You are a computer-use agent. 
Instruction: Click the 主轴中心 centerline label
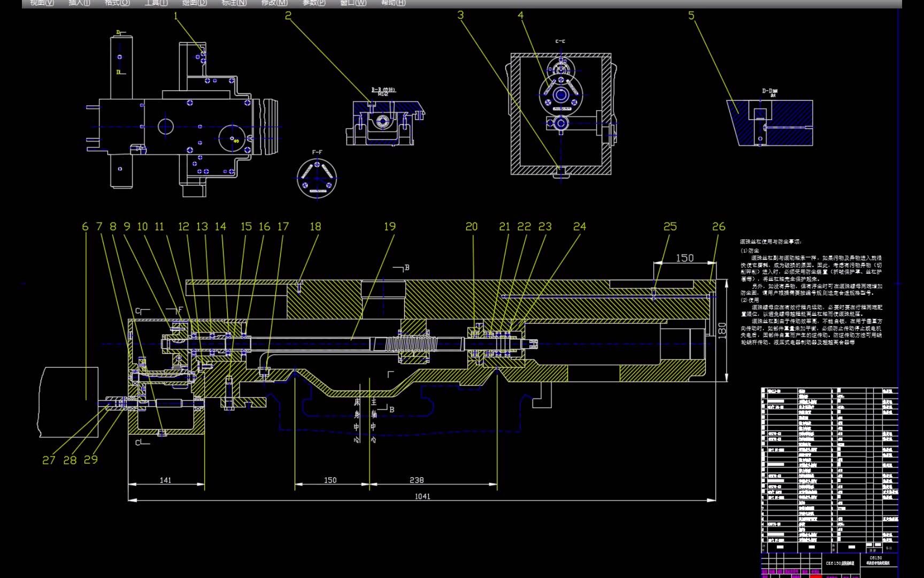[374, 421]
